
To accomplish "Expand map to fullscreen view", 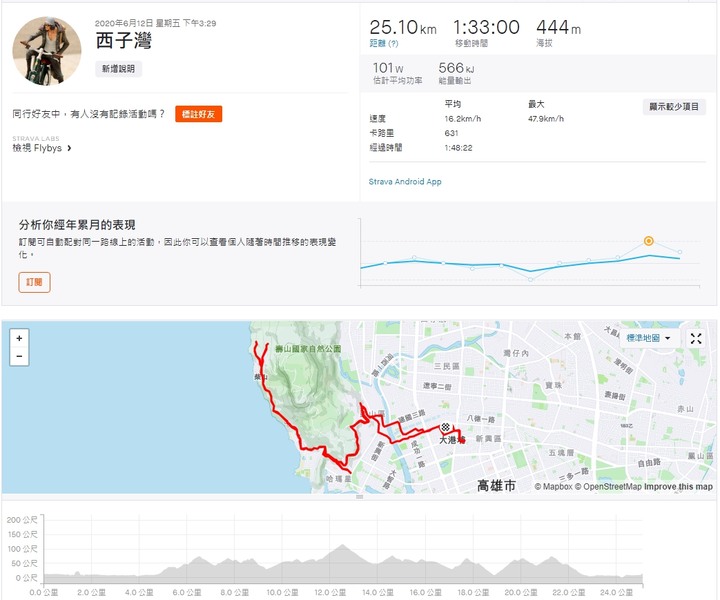I will (696, 339).
